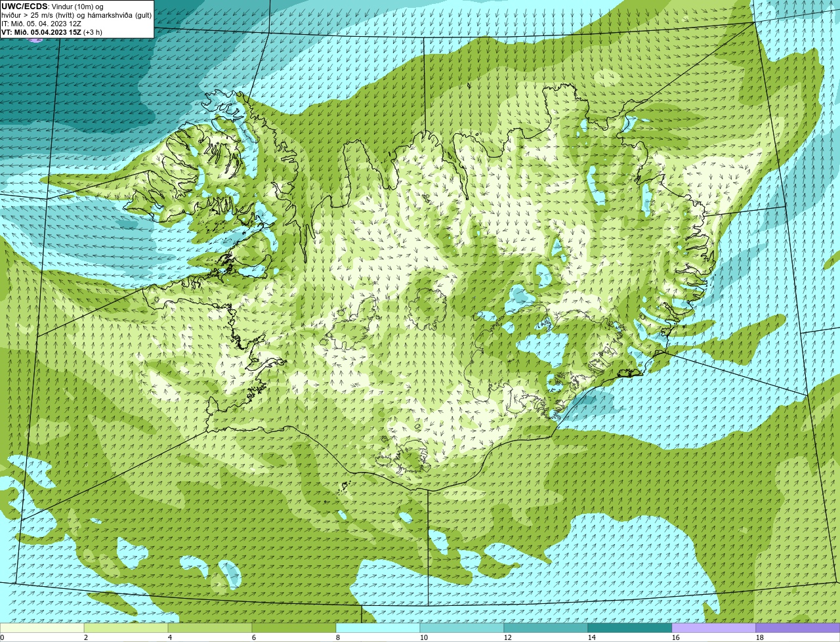Click the light cyan 8–10 legend swatch

[378, 628]
